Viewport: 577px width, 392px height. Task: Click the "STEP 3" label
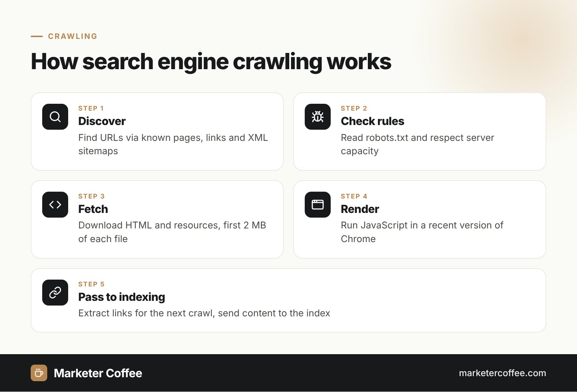[91, 196]
